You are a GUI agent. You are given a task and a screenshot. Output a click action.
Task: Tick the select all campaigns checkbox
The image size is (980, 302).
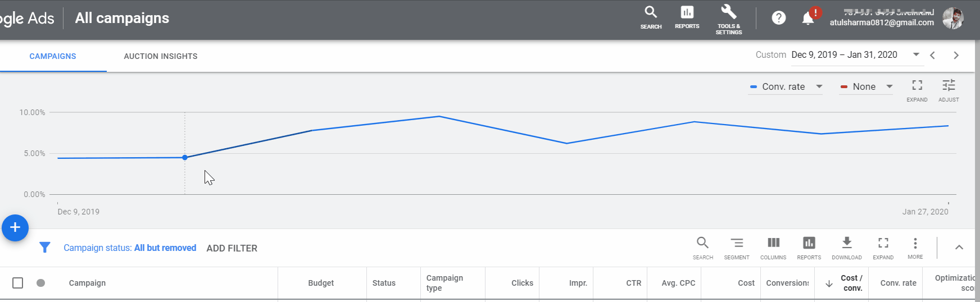coord(18,283)
